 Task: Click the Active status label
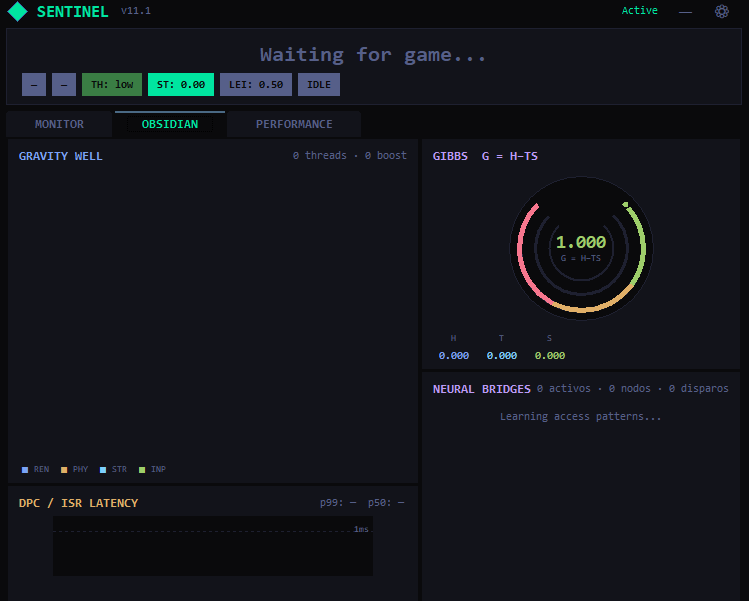point(639,11)
